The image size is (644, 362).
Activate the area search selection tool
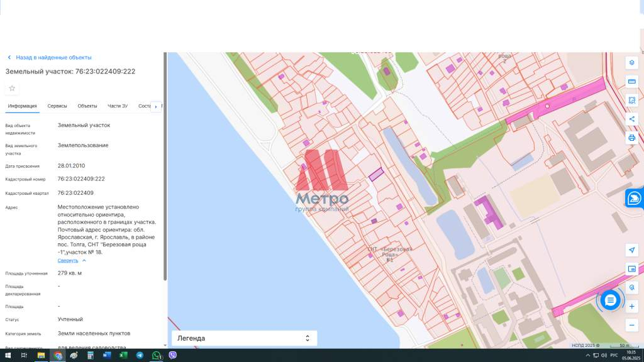[x=631, y=101]
